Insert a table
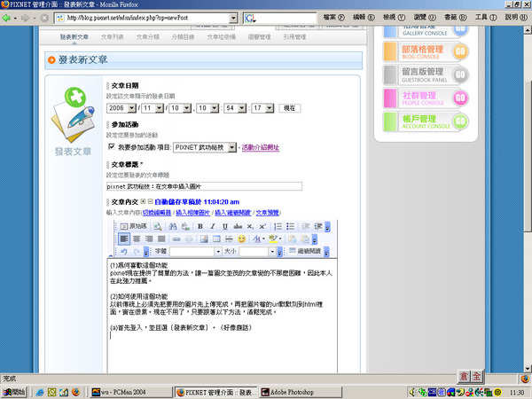532x399 pixels. pos(216,239)
